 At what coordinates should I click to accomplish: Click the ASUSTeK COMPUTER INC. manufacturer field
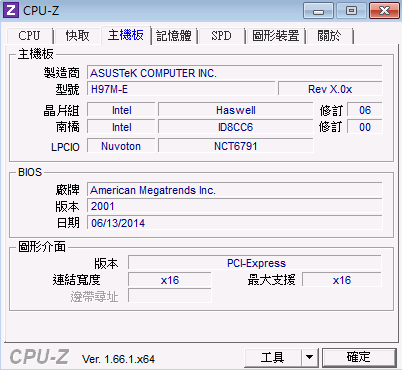point(235,73)
